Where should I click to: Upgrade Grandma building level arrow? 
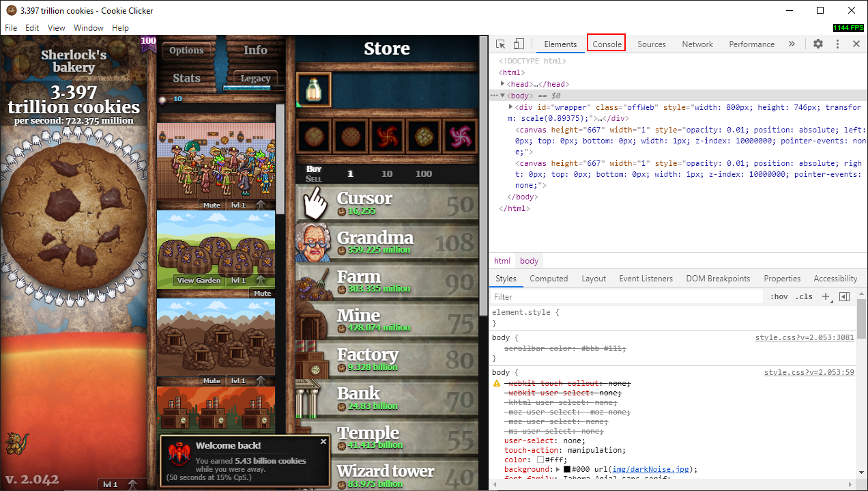[x=261, y=205]
